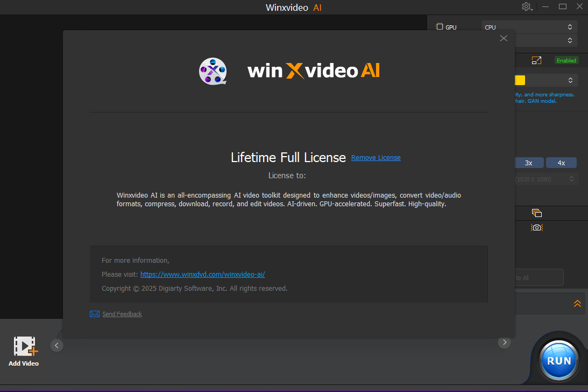588x392 pixels.
Task: Select the 4x upscale option
Action: coord(561,163)
